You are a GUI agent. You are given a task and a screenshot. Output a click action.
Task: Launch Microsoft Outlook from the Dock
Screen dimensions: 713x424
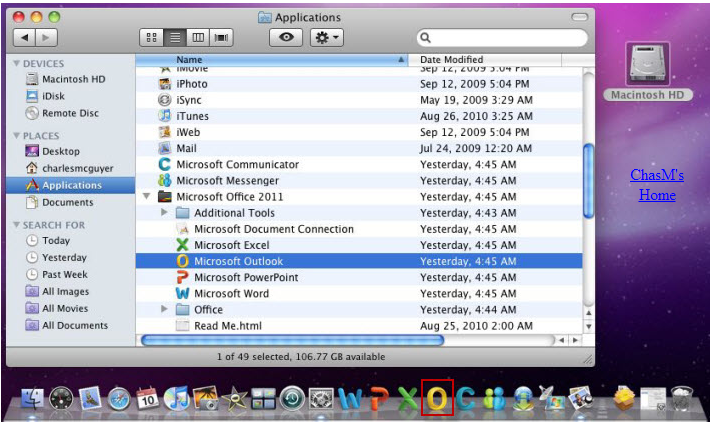[437, 399]
